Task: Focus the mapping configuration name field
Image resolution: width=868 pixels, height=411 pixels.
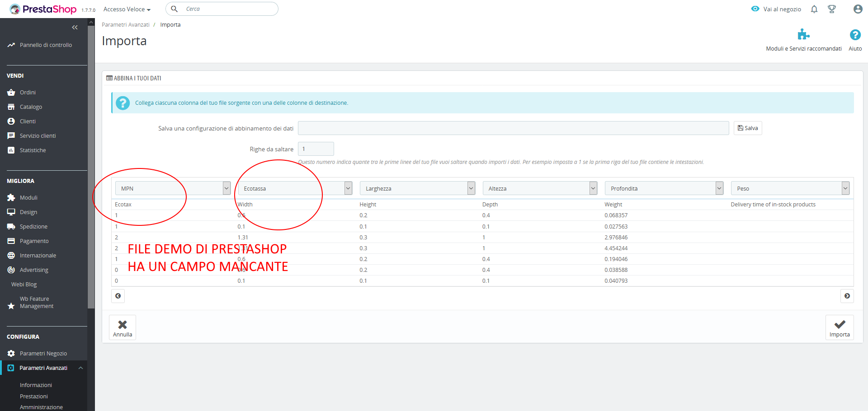Action: tap(513, 128)
